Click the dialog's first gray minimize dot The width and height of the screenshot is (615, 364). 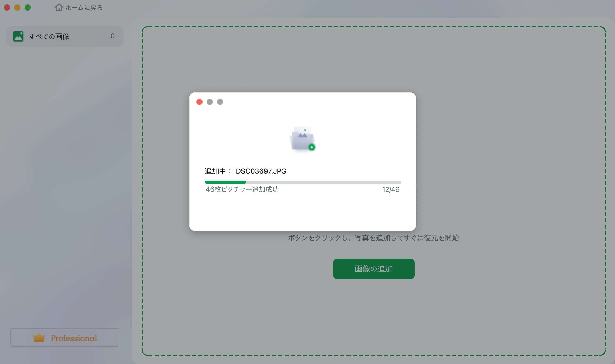[210, 102]
